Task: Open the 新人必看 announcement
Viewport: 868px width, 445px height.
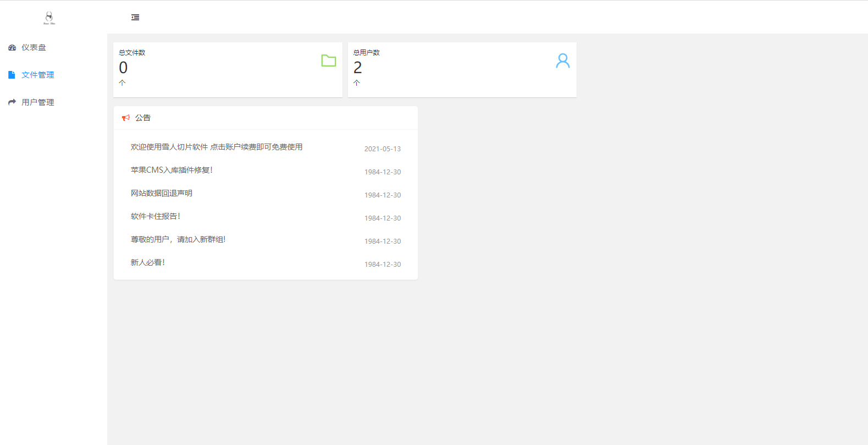Action: click(x=147, y=262)
